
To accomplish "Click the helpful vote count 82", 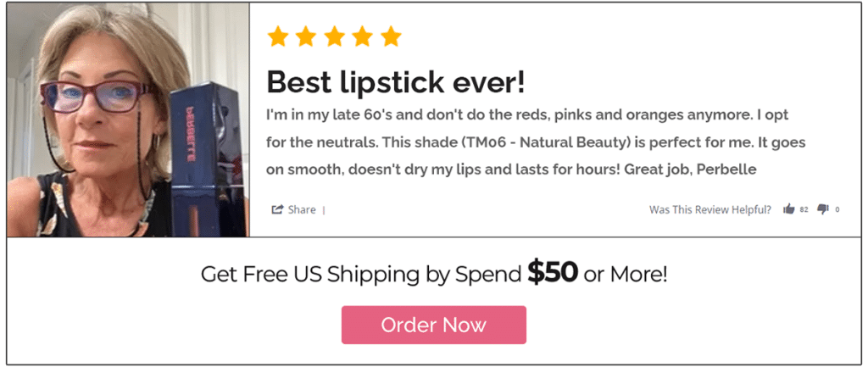I will tap(804, 209).
